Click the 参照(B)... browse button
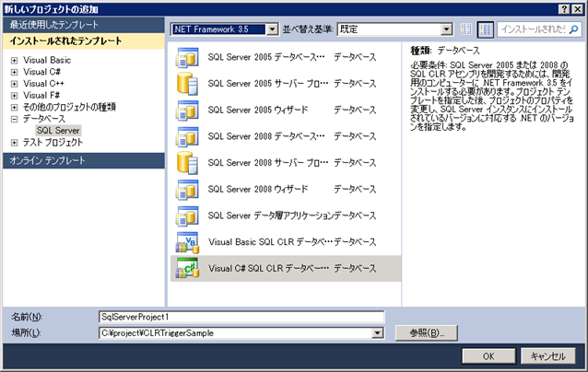This screenshot has height=372, width=588. [x=427, y=332]
